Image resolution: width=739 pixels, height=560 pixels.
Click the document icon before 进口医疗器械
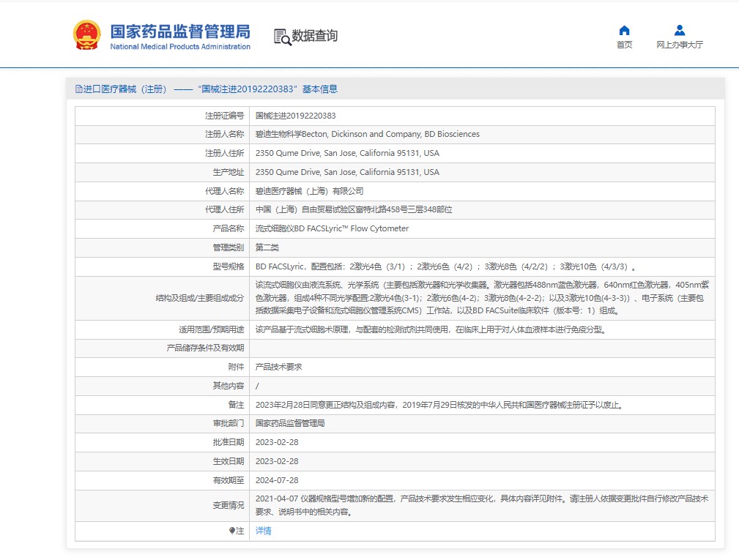tap(78, 89)
